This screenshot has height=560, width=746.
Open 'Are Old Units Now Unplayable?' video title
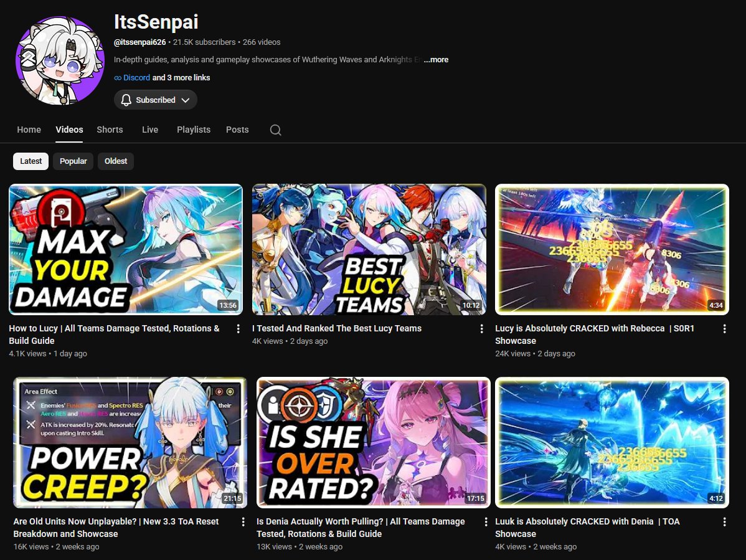[116, 528]
